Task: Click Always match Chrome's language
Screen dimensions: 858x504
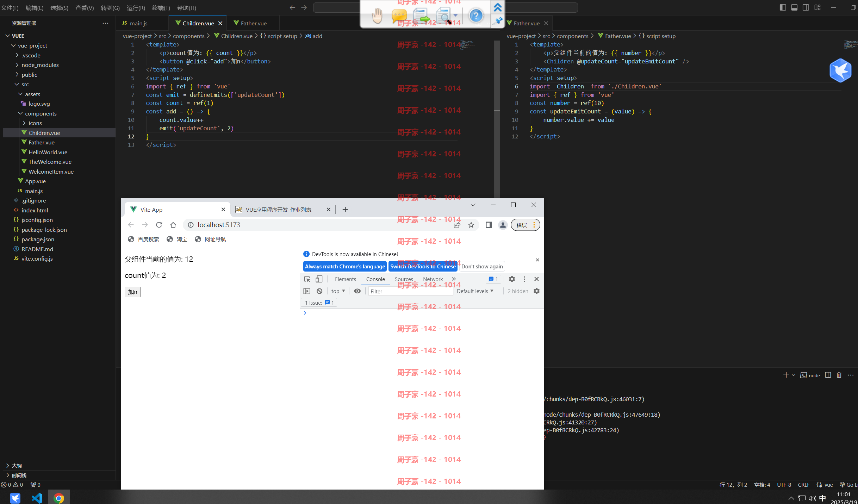Action: click(345, 267)
